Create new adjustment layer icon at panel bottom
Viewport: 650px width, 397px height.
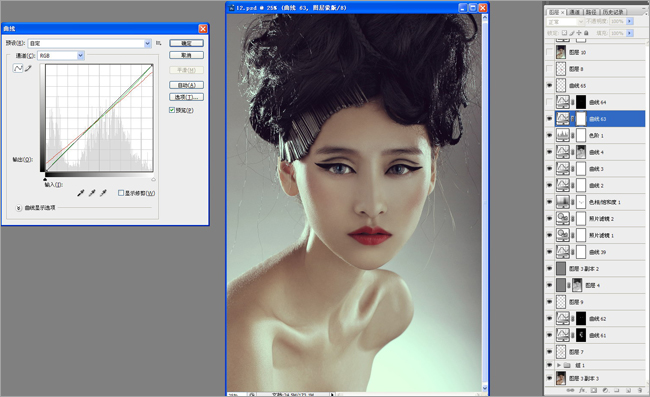(605, 390)
